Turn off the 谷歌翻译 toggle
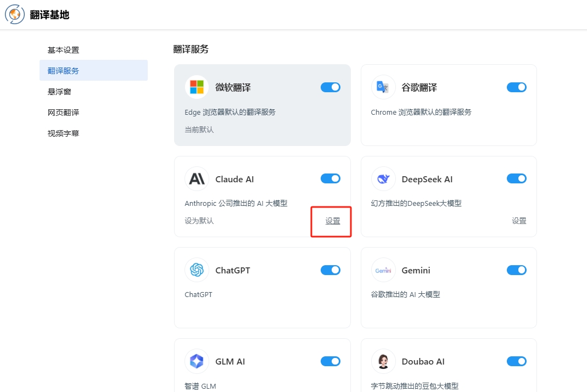 coord(517,87)
